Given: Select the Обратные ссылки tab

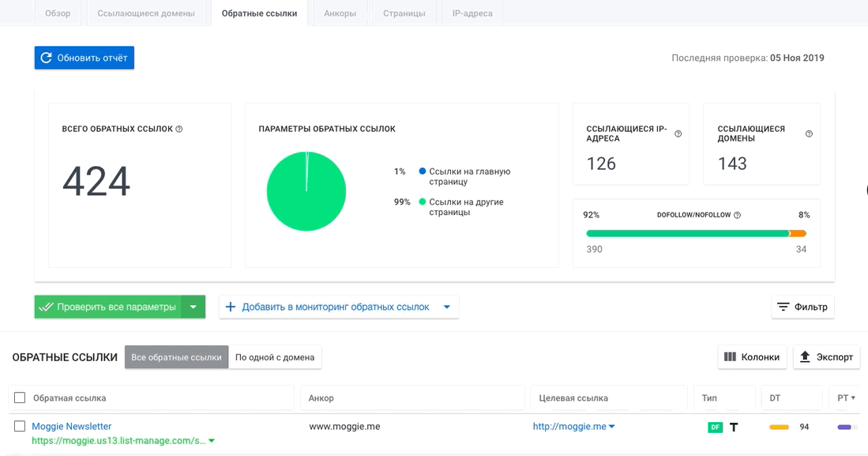Looking at the screenshot, I should point(259,13).
